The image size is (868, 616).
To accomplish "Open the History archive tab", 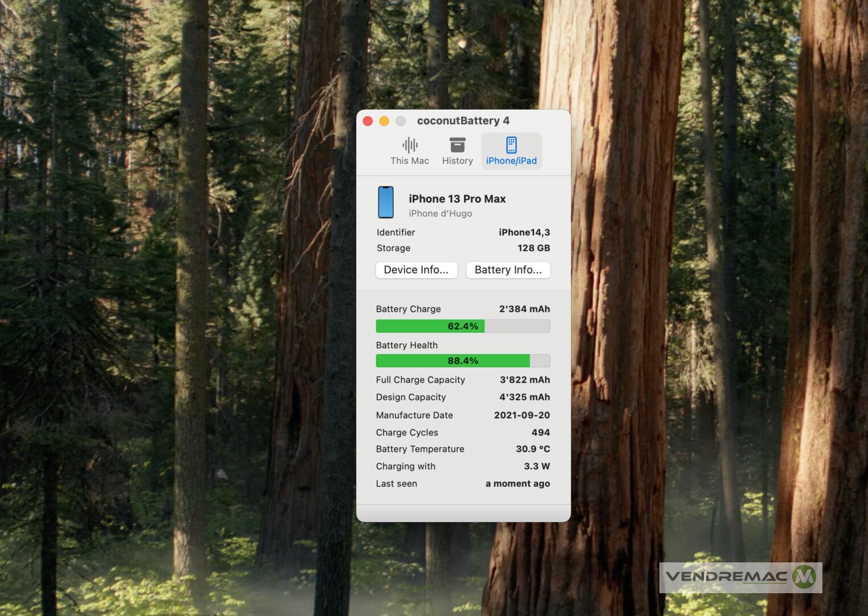I will (457, 151).
